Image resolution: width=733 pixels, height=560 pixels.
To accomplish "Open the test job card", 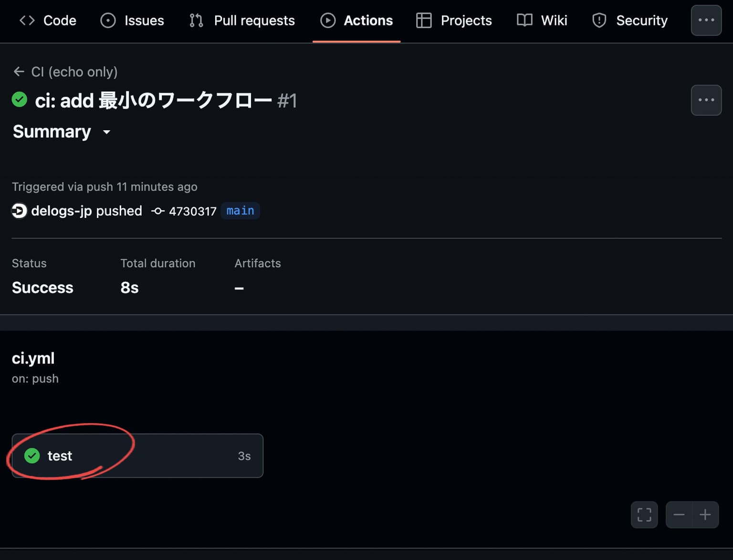I will point(137,456).
